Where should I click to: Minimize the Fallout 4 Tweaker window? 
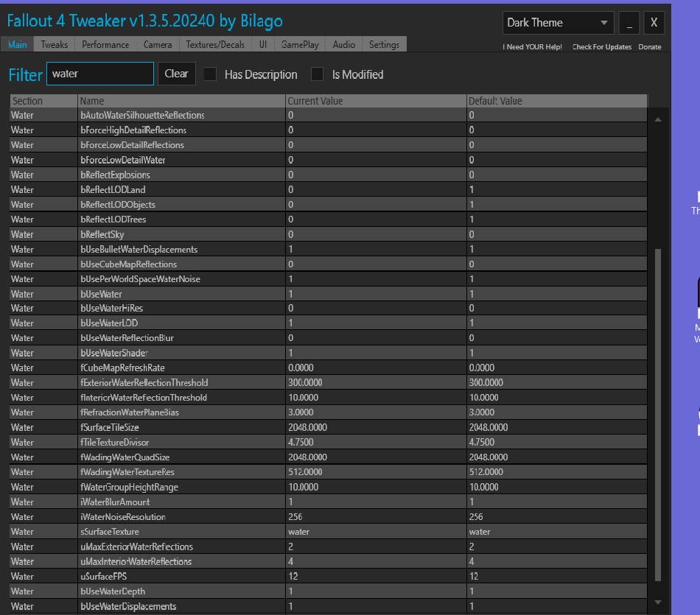629,23
